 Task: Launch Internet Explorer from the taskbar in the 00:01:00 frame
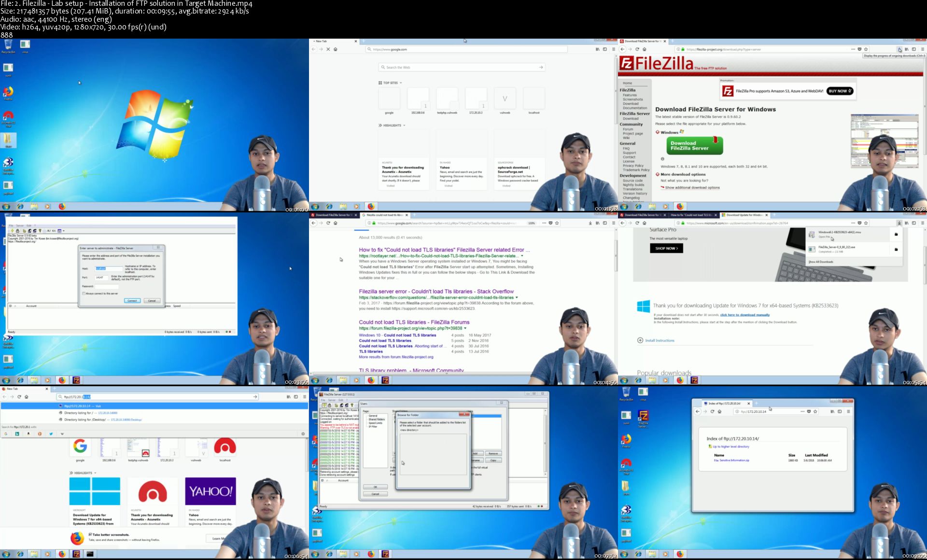click(x=20, y=207)
